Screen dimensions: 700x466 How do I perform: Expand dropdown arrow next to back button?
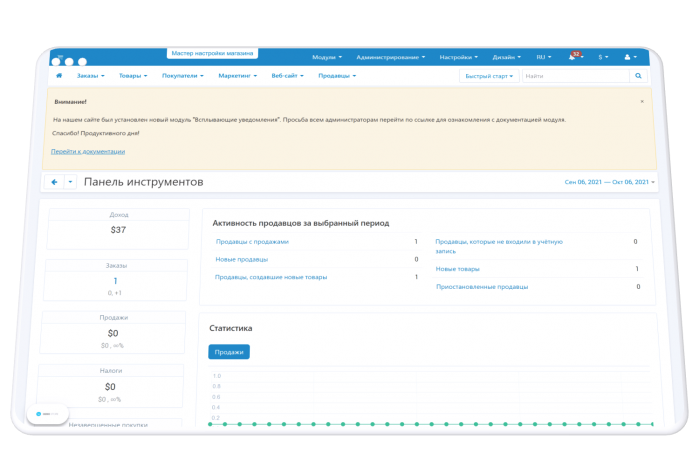[70, 182]
